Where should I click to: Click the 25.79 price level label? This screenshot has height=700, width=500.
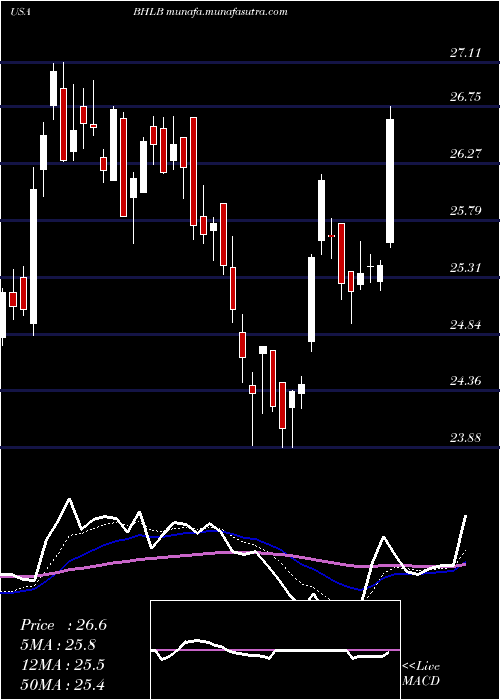[x=465, y=210]
